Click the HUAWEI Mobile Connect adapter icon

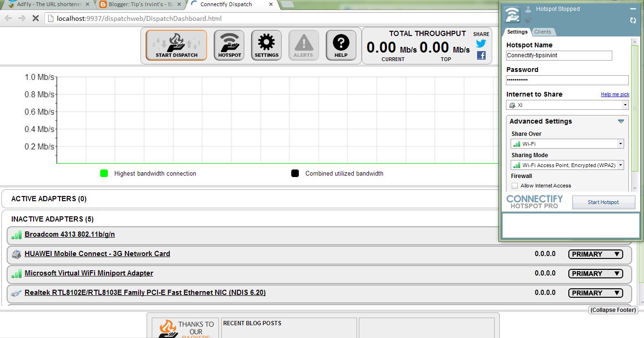coord(17,254)
